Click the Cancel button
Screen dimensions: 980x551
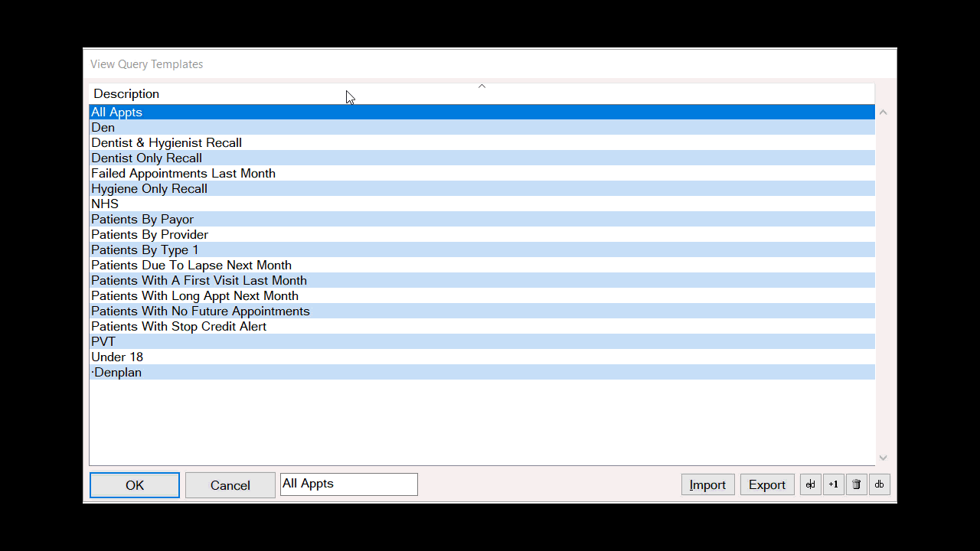coord(230,485)
